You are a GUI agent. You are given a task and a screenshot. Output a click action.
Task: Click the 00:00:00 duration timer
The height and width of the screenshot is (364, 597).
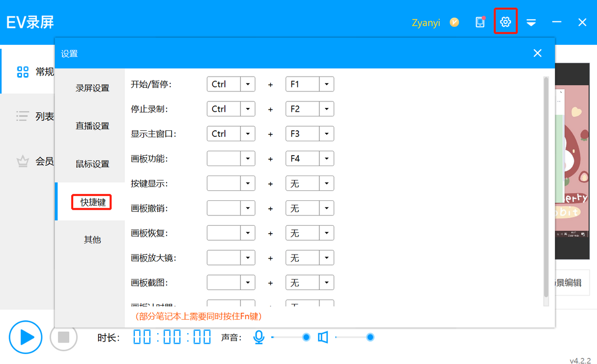172,338
